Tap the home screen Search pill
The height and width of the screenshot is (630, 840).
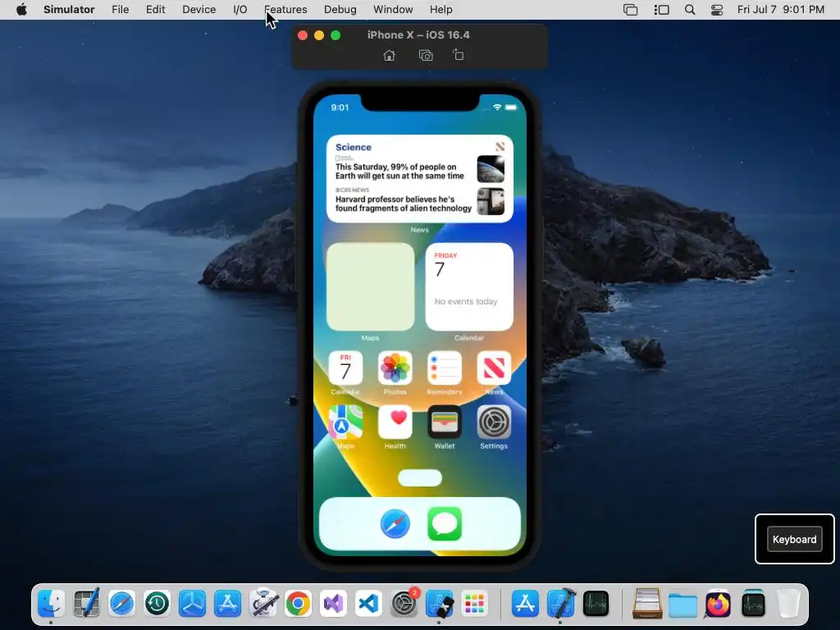tap(420, 478)
